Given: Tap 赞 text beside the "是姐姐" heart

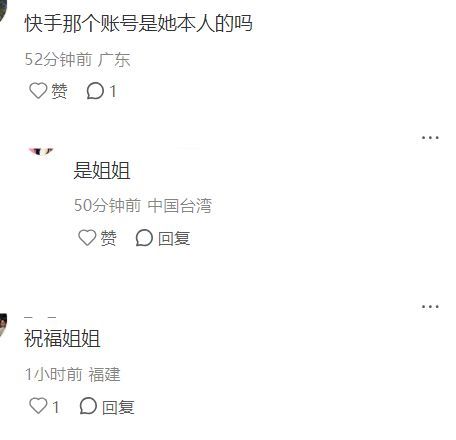Looking at the screenshot, I should (108, 238).
